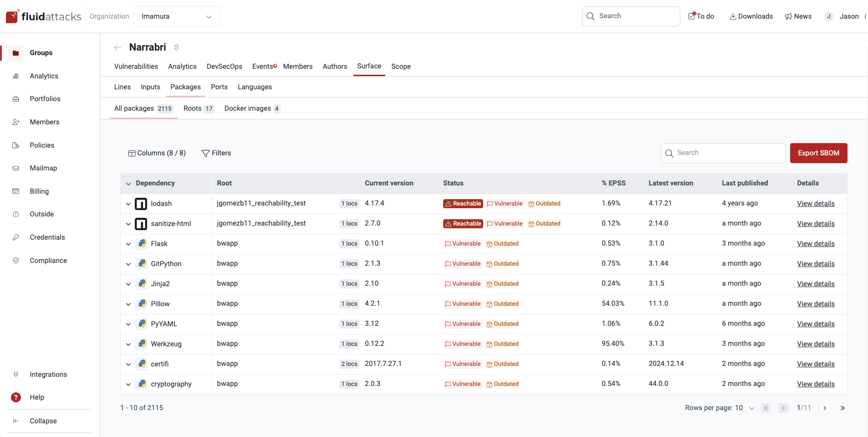
Task: Open Mailmap from sidebar
Action: coord(43,168)
